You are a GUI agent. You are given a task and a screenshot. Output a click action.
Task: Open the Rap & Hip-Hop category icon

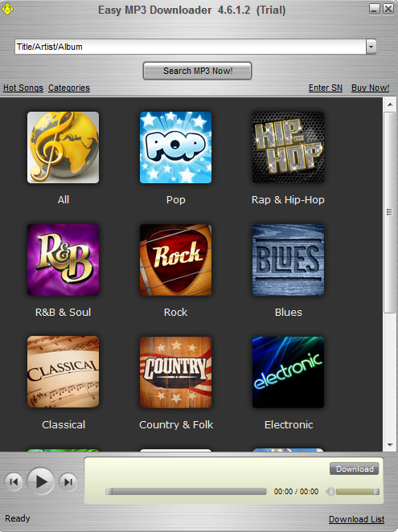pyautogui.click(x=288, y=148)
